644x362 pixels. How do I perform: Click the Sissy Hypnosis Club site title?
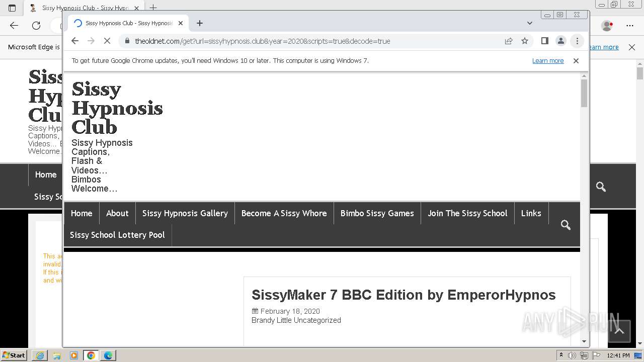(117, 108)
